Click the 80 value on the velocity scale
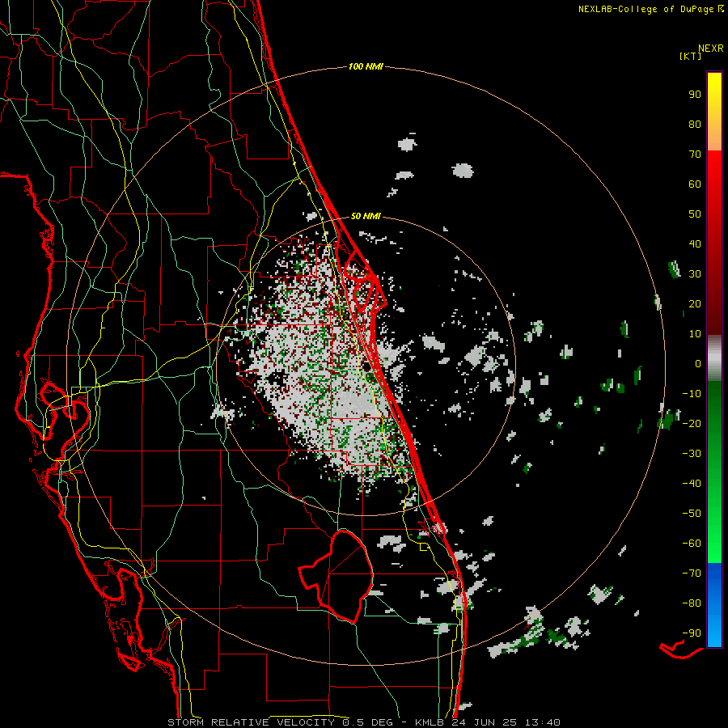Image resolution: width=728 pixels, height=728 pixels. pos(695,124)
